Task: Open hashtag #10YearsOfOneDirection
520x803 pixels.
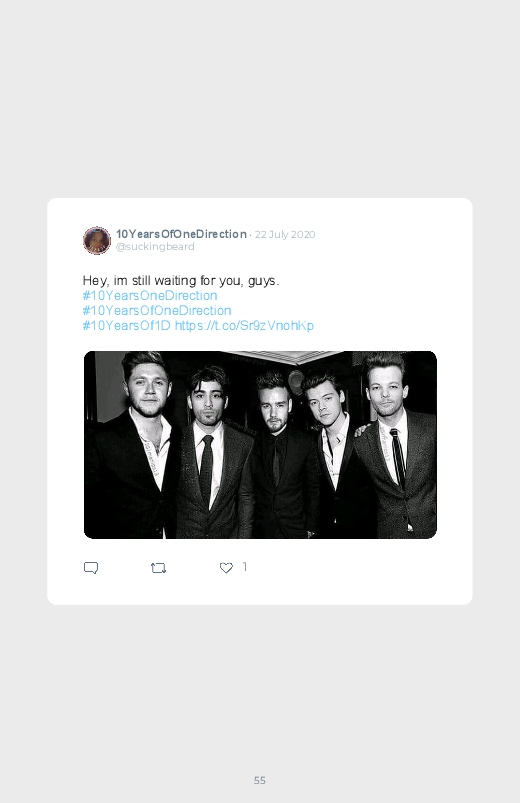Action: click(157, 310)
